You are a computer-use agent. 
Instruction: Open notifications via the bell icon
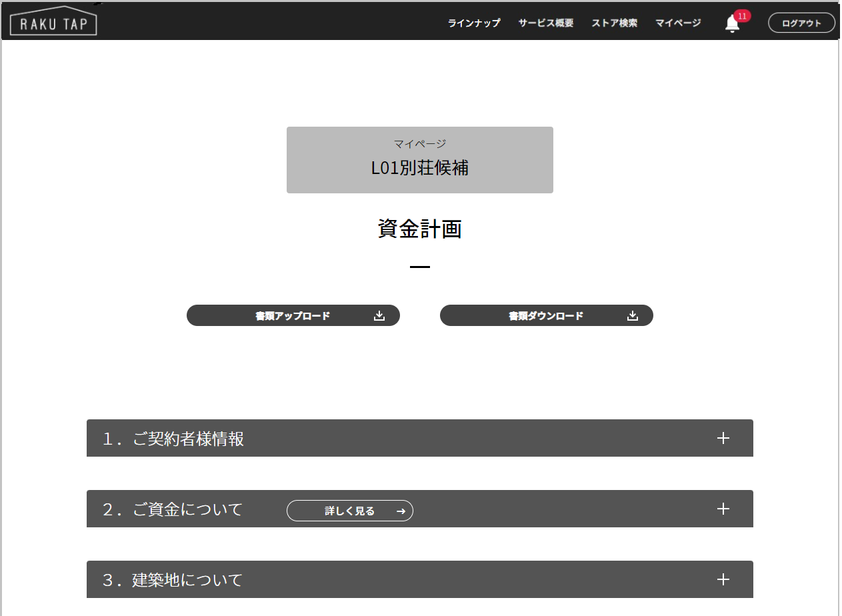(731, 25)
